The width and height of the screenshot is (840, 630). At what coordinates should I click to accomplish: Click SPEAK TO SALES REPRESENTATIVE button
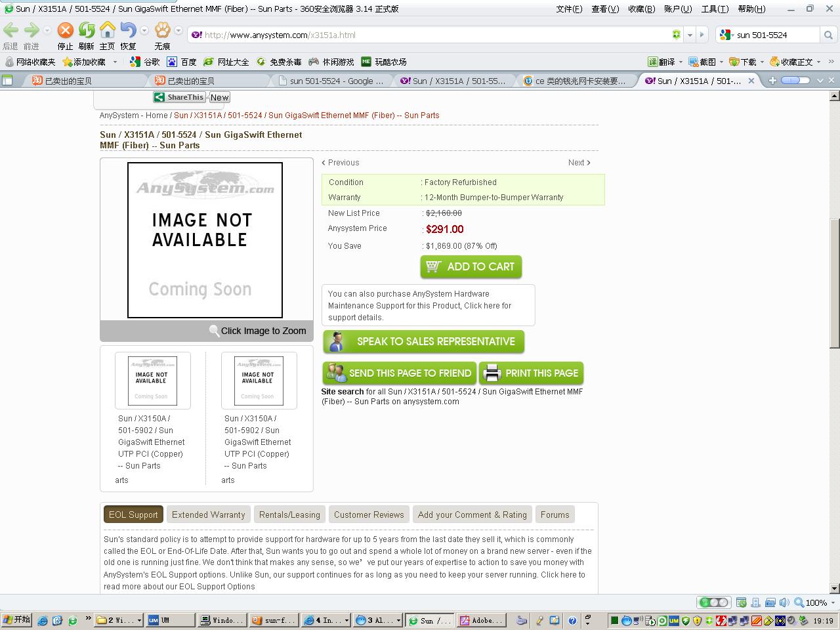click(423, 341)
